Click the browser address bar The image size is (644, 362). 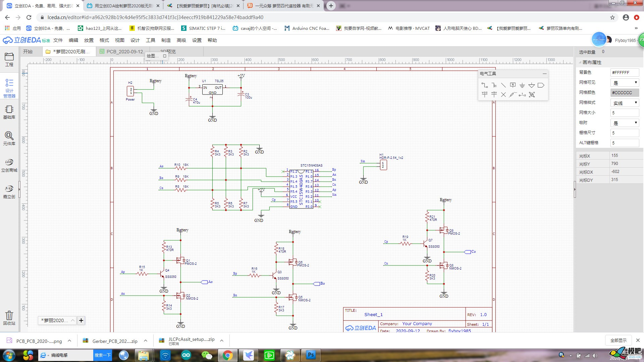(322, 17)
